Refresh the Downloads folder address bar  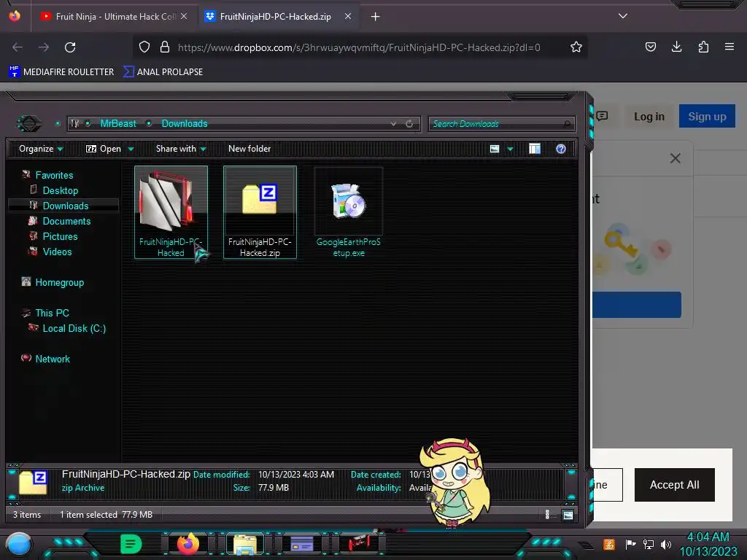[x=409, y=124]
